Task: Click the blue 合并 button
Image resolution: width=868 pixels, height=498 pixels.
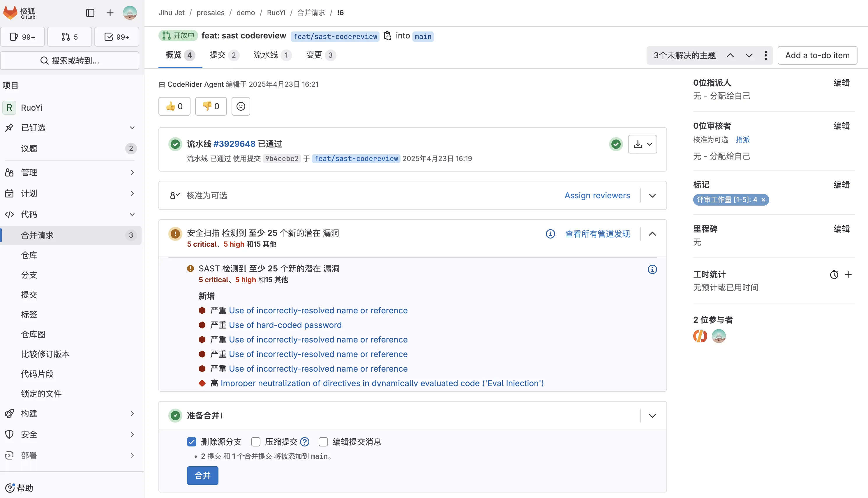Action: tap(202, 476)
